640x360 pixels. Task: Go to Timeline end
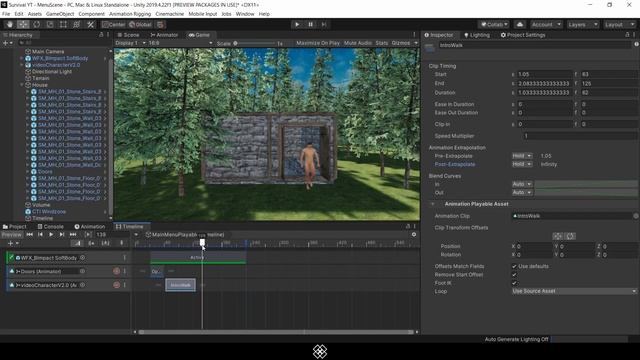(x=73, y=235)
